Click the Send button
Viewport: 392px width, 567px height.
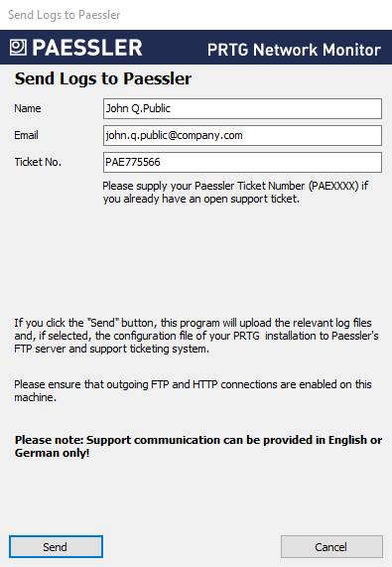pos(56,546)
